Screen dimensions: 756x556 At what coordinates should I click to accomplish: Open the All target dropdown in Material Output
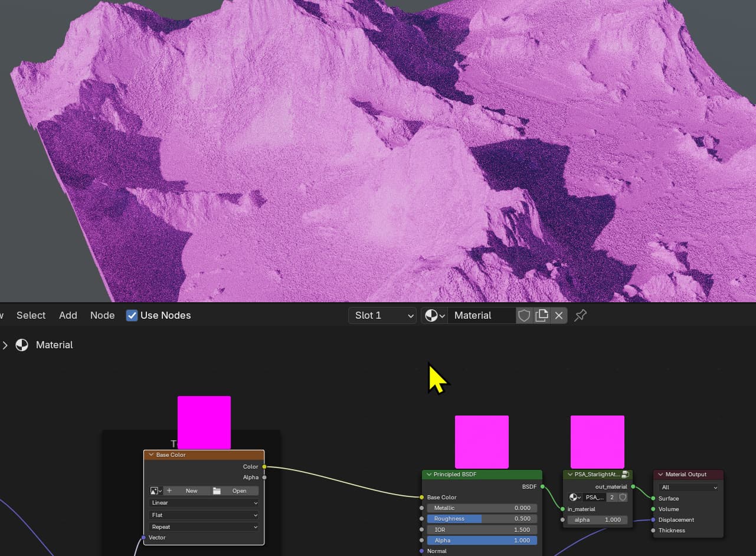pos(689,488)
